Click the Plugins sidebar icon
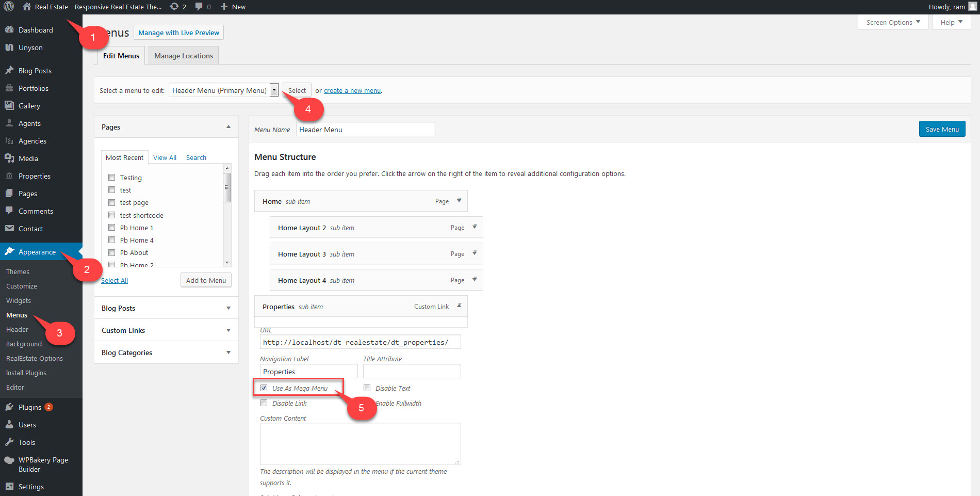This screenshot has width=980, height=496. tap(9, 407)
